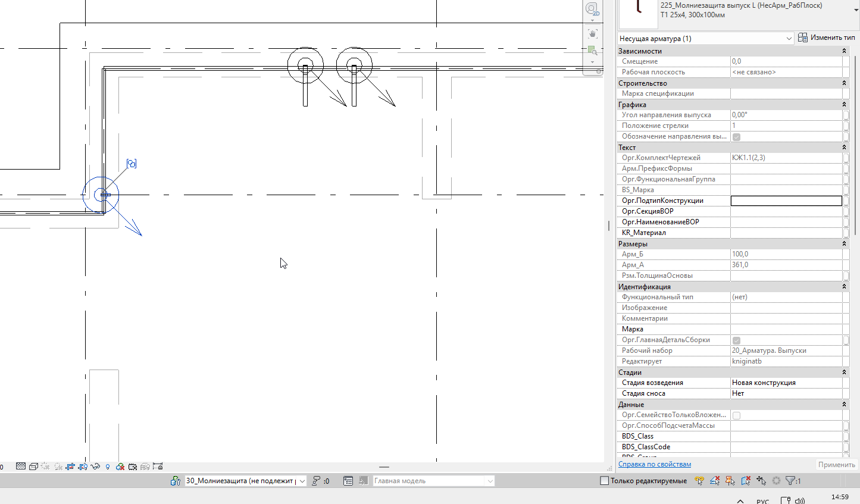860x504 pixels.
Task: Toggle Select Pinned Elements icon
Action: [730, 481]
